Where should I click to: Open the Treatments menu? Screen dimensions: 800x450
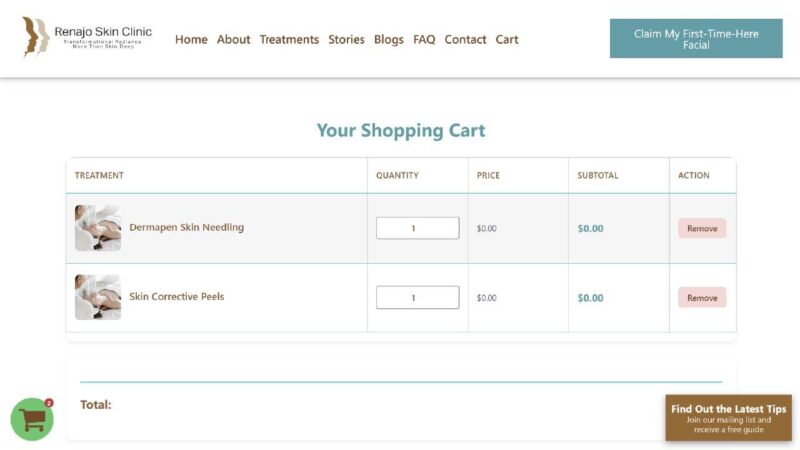pyautogui.click(x=289, y=40)
